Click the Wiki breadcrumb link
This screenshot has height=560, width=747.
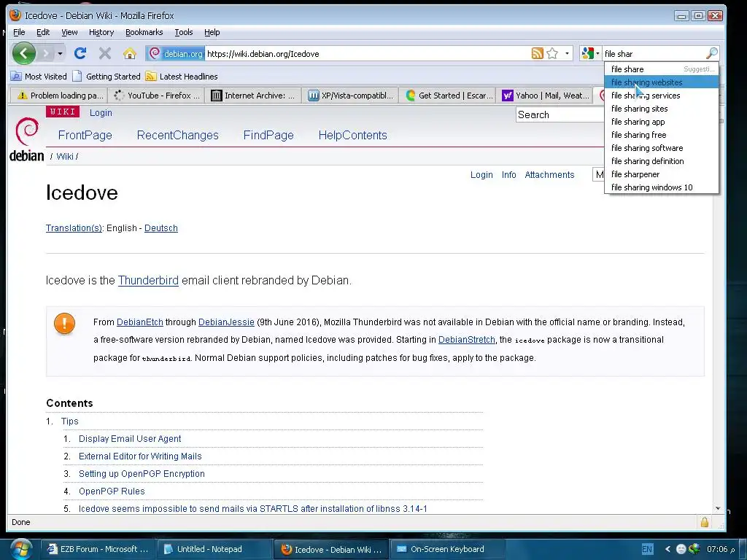[x=65, y=156]
